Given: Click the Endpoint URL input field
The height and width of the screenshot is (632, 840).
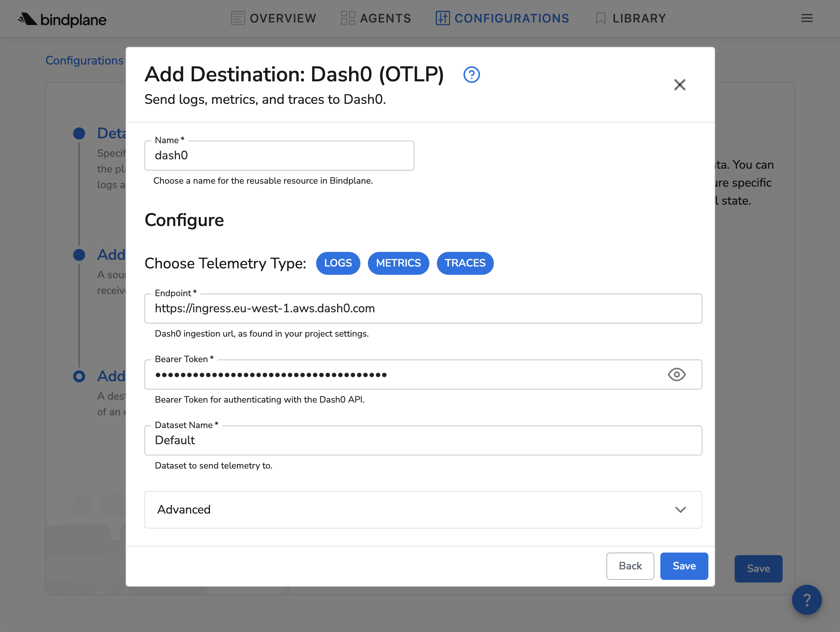Looking at the screenshot, I should (423, 309).
